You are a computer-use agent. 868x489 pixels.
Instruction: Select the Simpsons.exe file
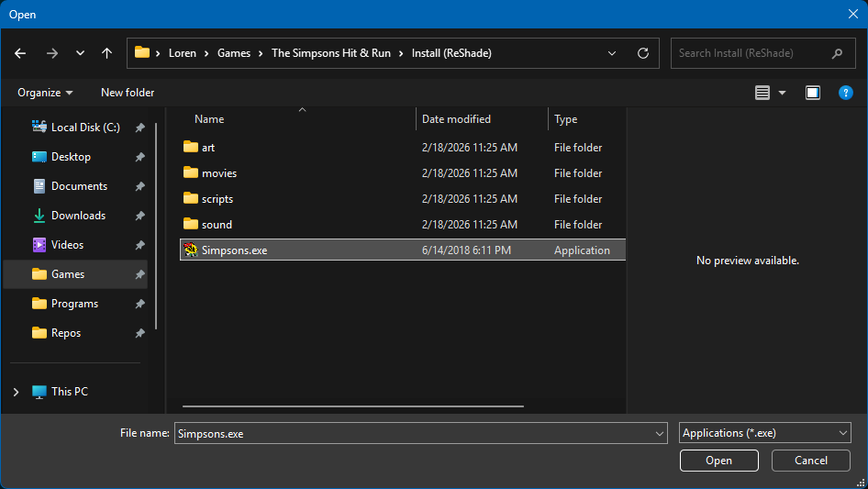[403, 250]
